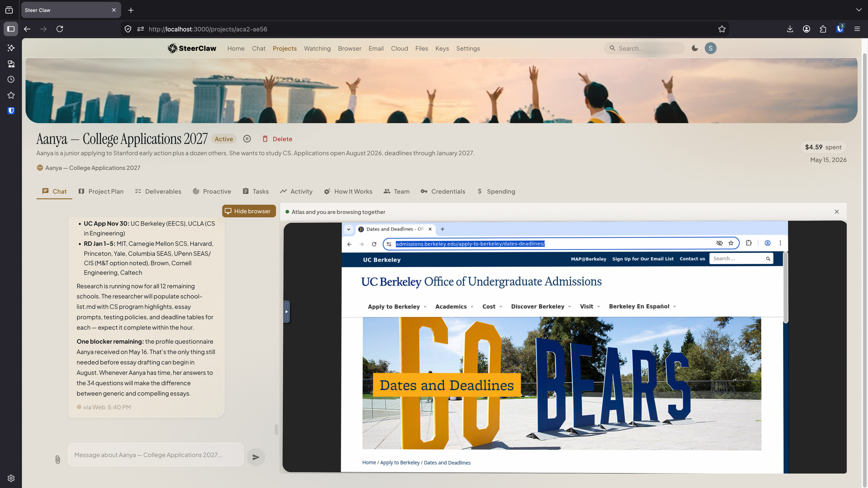The image size is (868, 488).
Task: Open list all tabs button
Action: pyautogui.click(x=9, y=10)
